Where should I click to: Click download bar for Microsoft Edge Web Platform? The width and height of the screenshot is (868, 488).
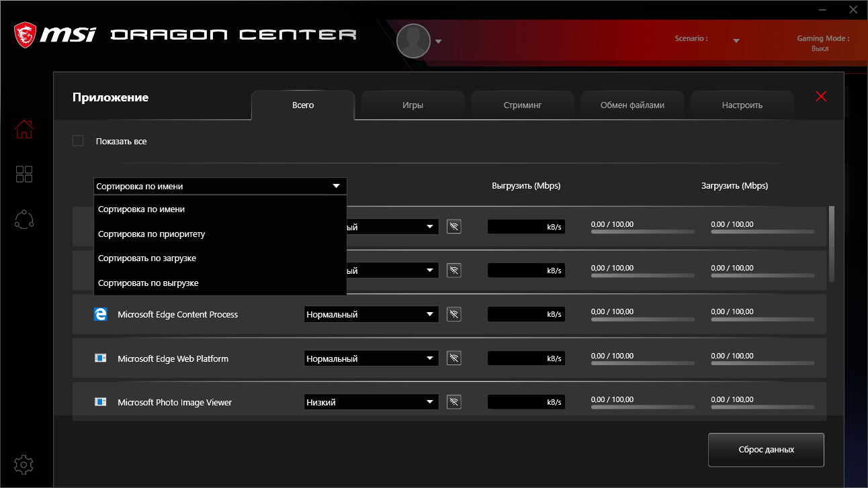click(x=763, y=363)
